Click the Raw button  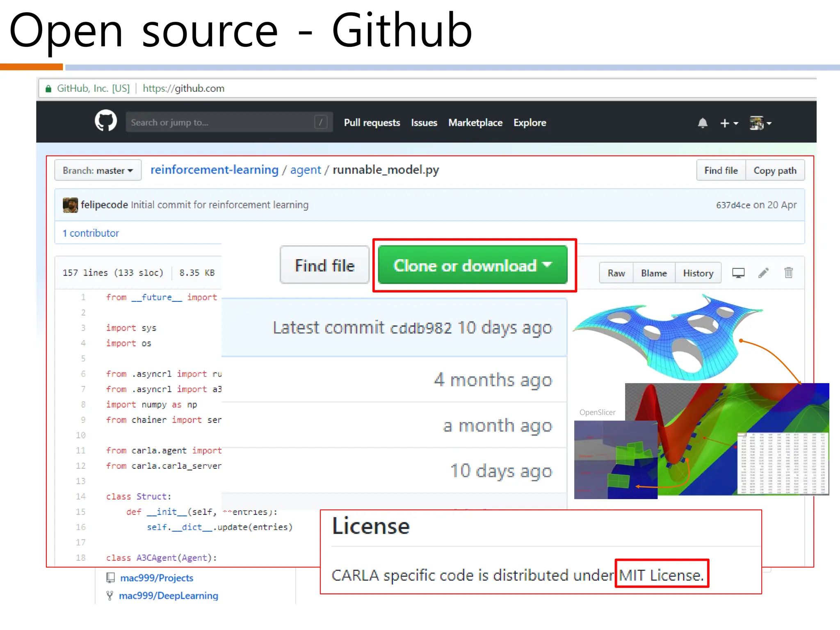click(x=616, y=273)
